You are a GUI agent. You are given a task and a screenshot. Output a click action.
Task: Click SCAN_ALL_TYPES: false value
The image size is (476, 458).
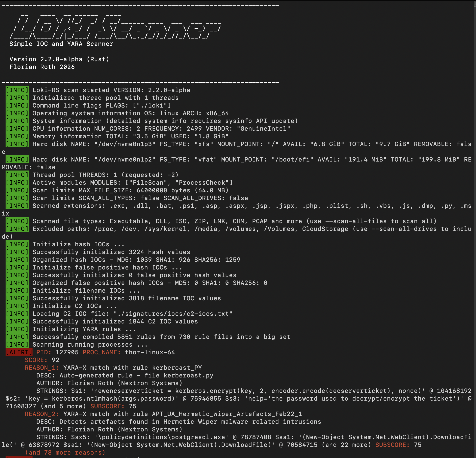[150, 198]
